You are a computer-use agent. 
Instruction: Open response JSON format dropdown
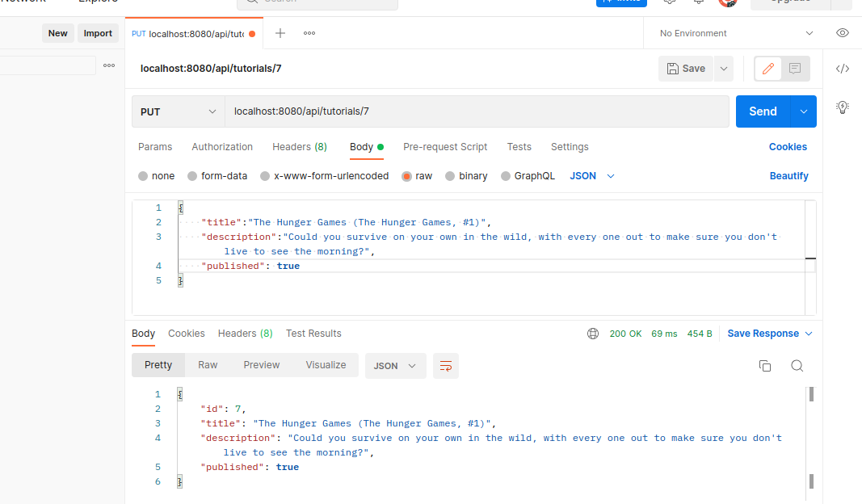(395, 366)
